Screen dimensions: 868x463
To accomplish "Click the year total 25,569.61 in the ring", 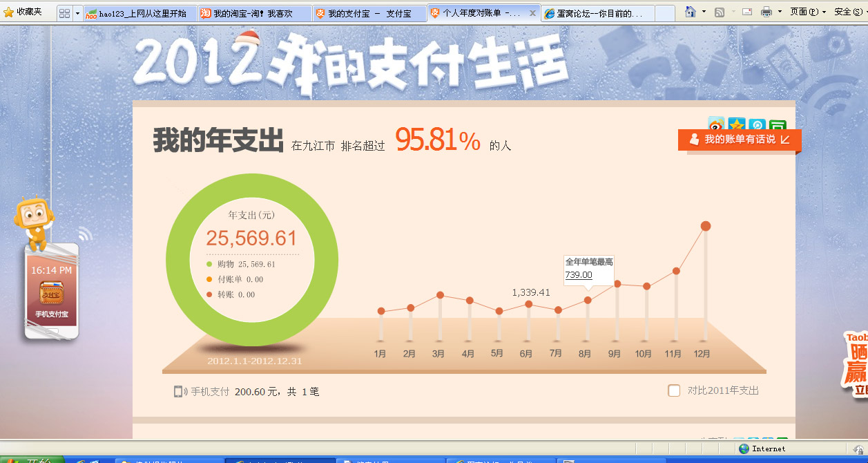I will (x=251, y=238).
